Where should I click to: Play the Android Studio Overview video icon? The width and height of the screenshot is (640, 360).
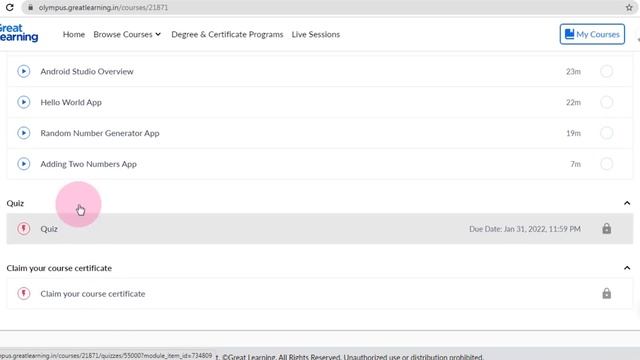(24, 71)
